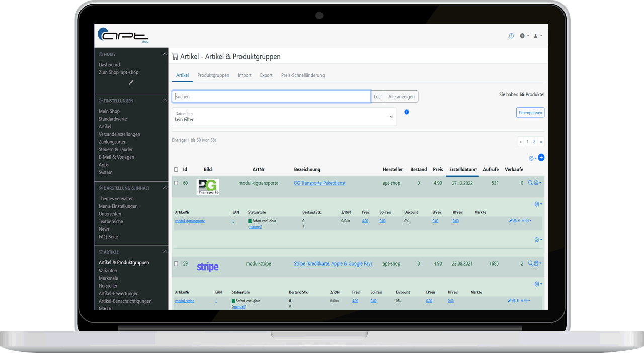Click the Filteroptionen button
Screen dimensions: 644x353
click(530, 113)
